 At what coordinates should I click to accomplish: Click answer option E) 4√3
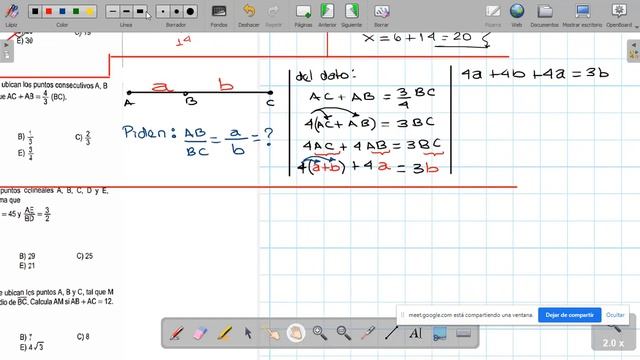(x=31, y=347)
